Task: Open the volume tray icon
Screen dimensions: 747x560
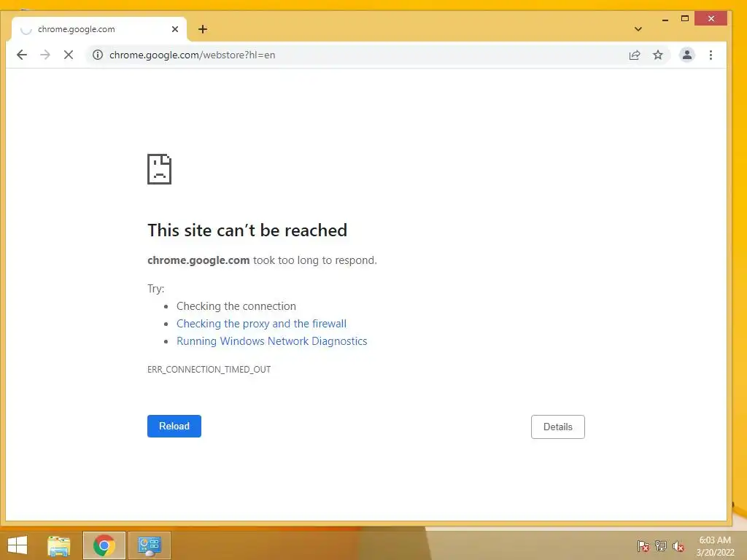Action: [x=678, y=546]
